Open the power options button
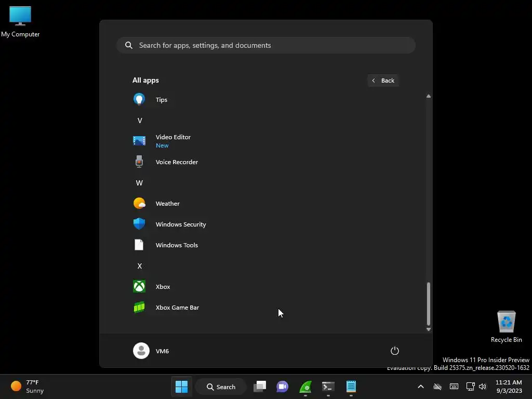The image size is (532, 399). tap(395, 351)
